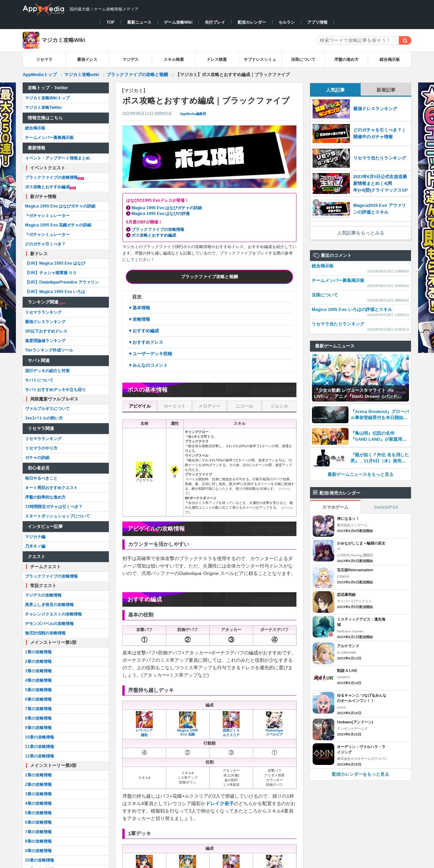Open レウコシア陽彩 dress icon in 序盤持ち越しデッキ
This screenshot has width=434, height=868.
coord(144,719)
